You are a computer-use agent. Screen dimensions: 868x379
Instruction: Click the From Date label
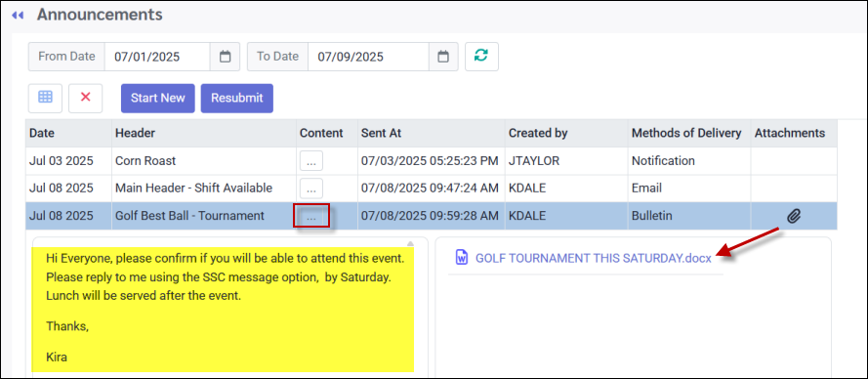coord(66,57)
